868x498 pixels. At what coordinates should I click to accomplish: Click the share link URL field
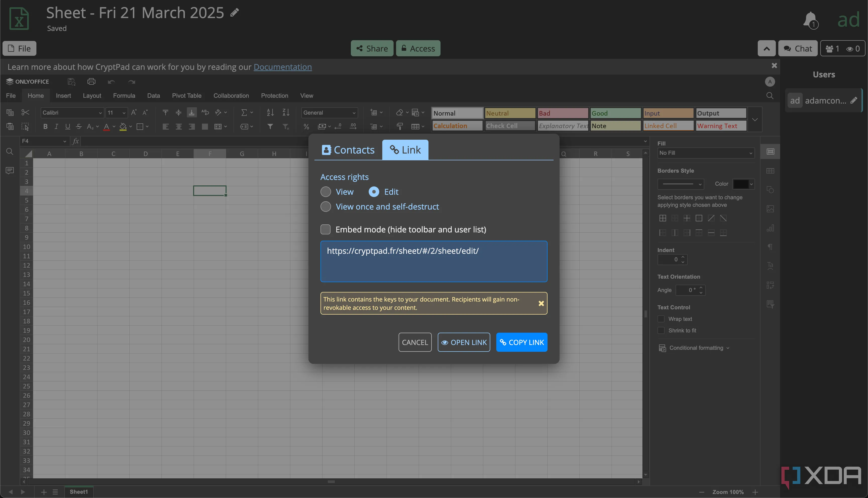point(434,261)
